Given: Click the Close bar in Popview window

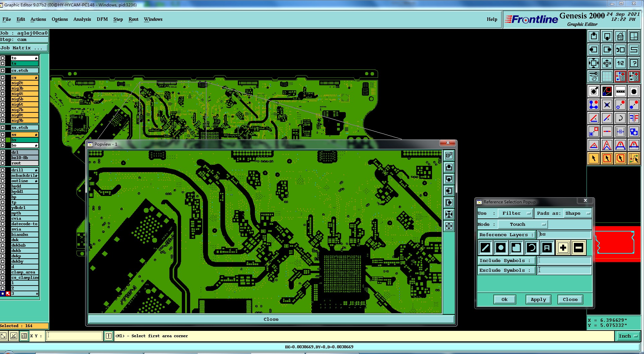Looking at the screenshot, I should point(271,319).
